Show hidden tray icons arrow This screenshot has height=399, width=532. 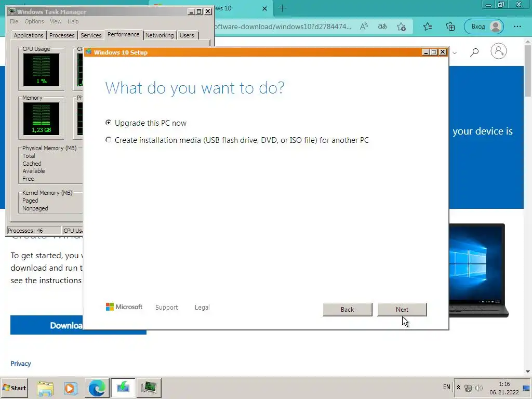tap(458, 388)
